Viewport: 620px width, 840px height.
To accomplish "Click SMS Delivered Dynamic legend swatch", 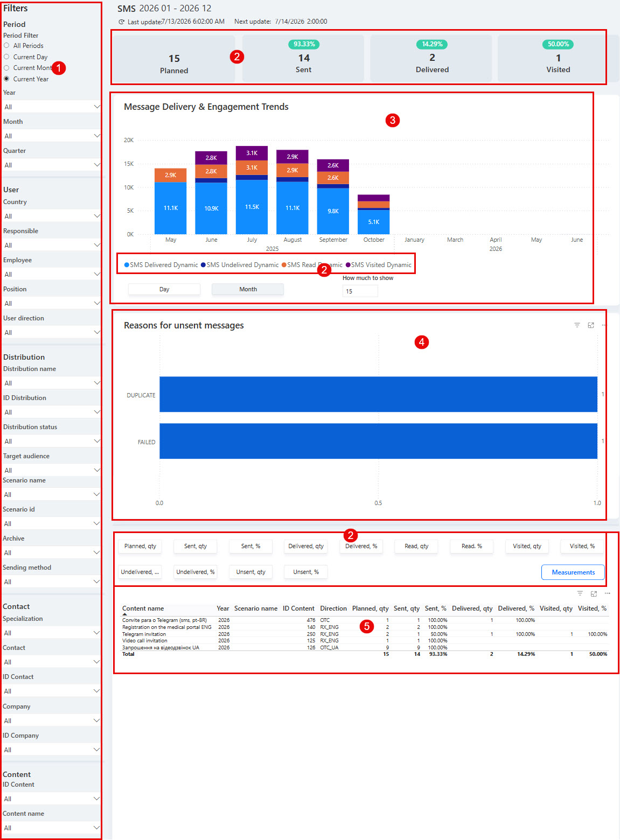I will [127, 265].
